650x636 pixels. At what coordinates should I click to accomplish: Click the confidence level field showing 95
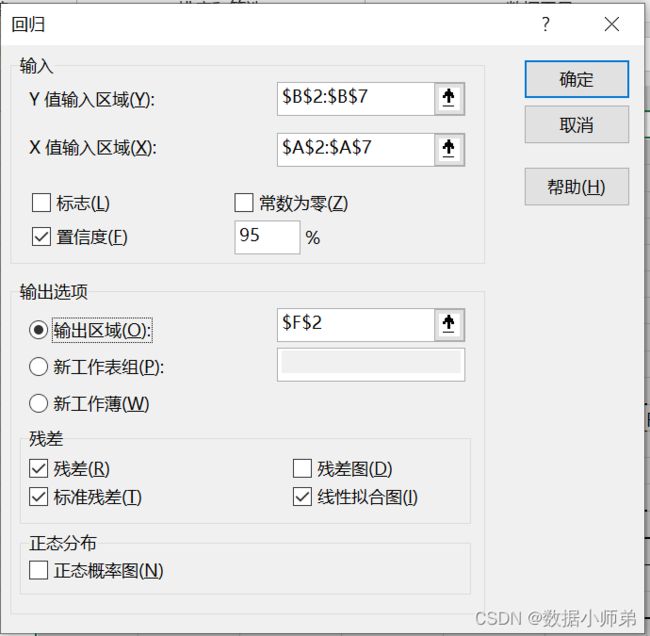coord(267,237)
